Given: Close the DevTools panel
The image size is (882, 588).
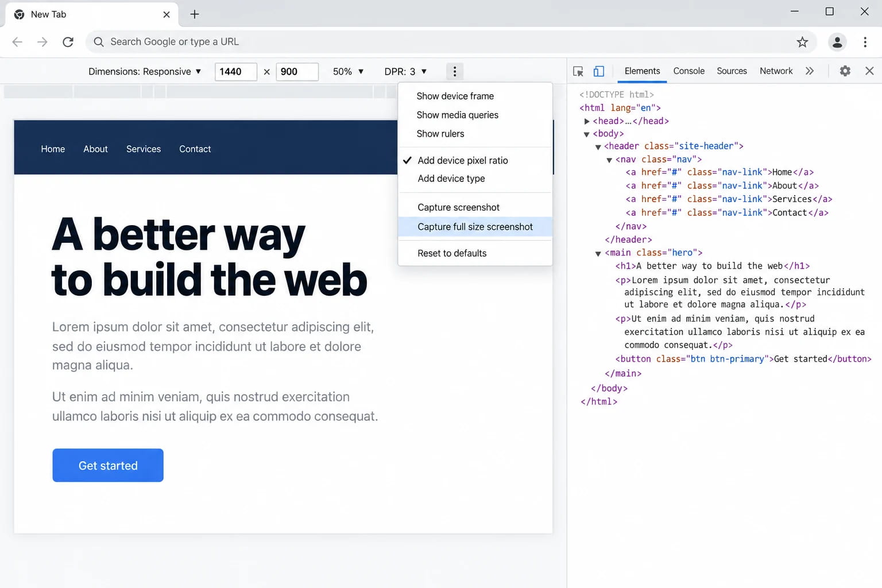Looking at the screenshot, I should [x=869, y=71].
